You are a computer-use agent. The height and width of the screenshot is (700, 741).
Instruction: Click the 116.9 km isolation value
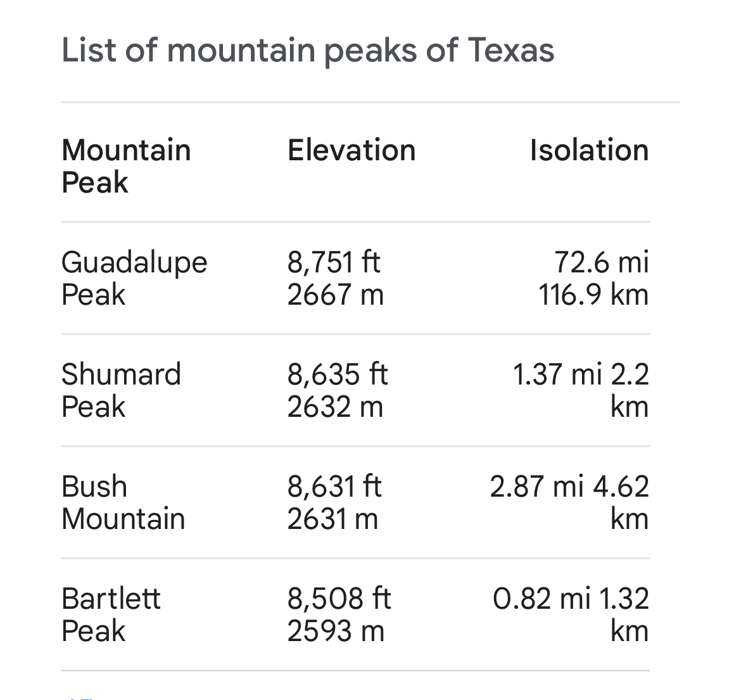pyautogui.click(x=593, y=295)
